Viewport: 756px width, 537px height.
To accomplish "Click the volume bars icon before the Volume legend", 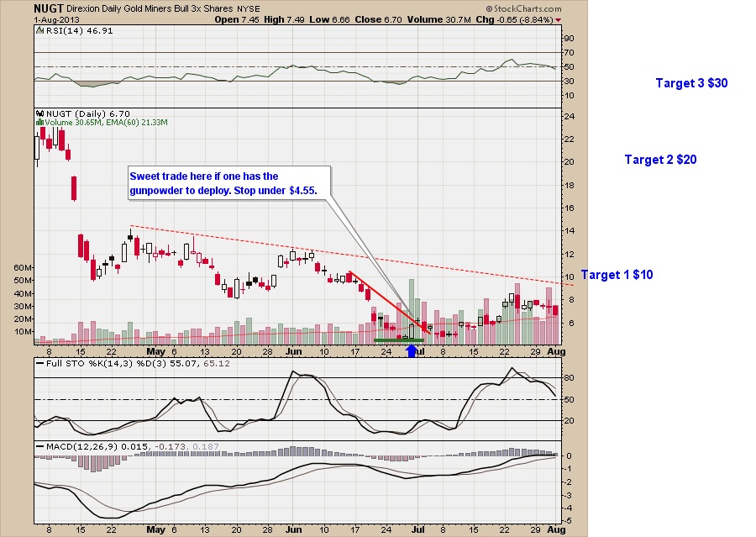I will pyautogui.click(x=40, y=123).
